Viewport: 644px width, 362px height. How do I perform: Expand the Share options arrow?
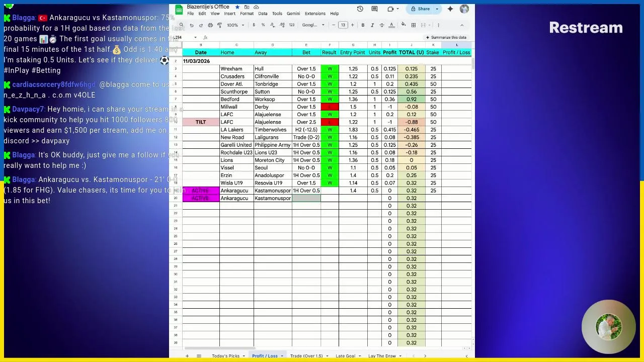click(x=437, y=9)
